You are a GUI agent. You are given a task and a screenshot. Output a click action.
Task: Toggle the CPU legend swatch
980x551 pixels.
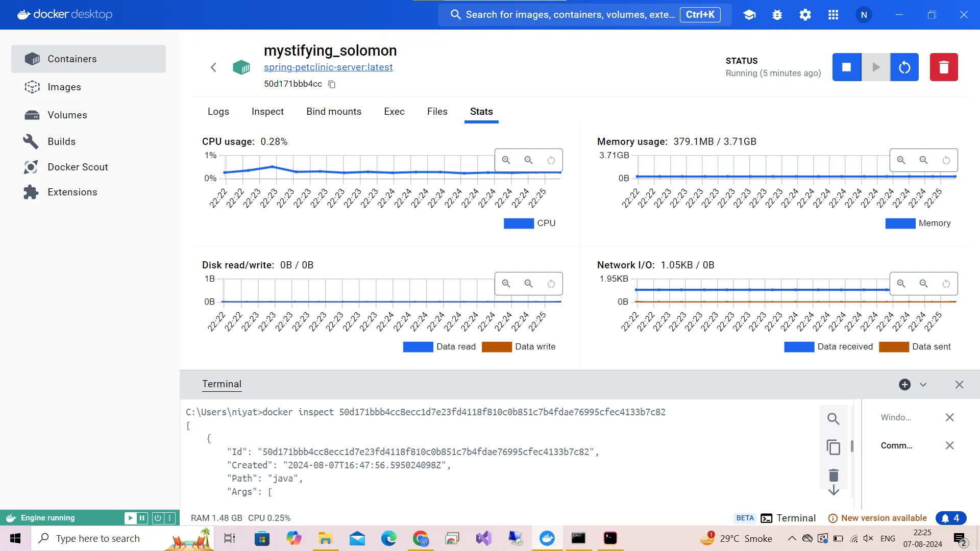coord(519,223)
